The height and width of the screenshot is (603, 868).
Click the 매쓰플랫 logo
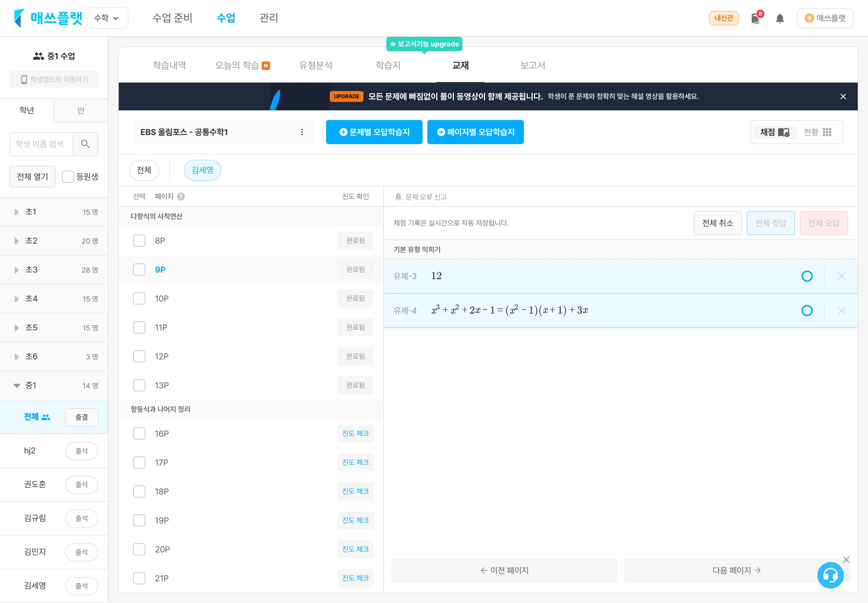tap(48, 18)
